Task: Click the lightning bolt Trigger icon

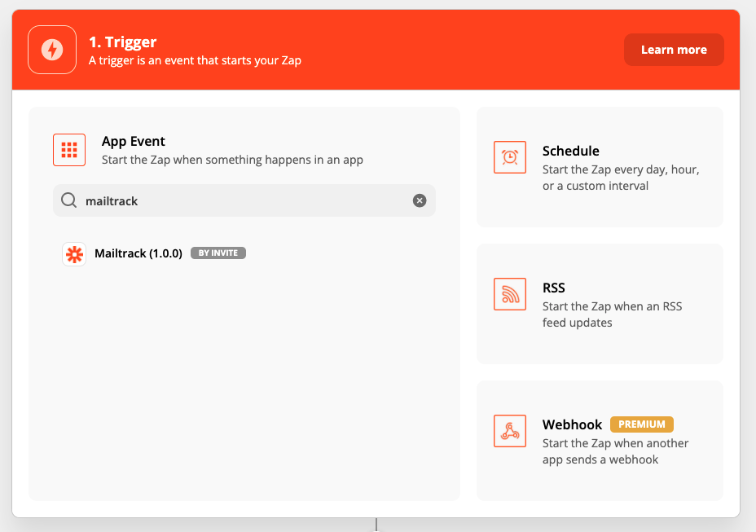Action: pyautogui.click(x=51, y=49)
